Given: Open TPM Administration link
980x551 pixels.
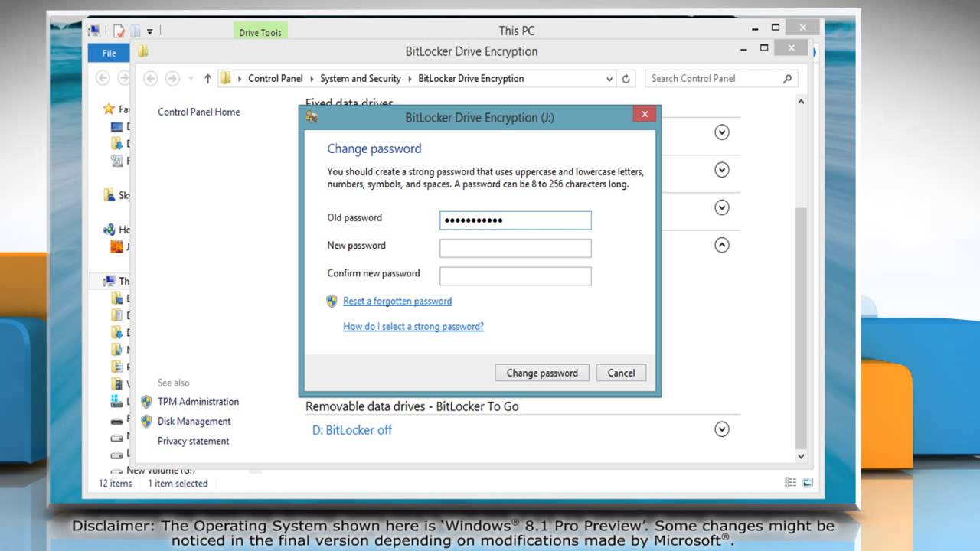Looking at the screenshot, I should coord(198,401).
